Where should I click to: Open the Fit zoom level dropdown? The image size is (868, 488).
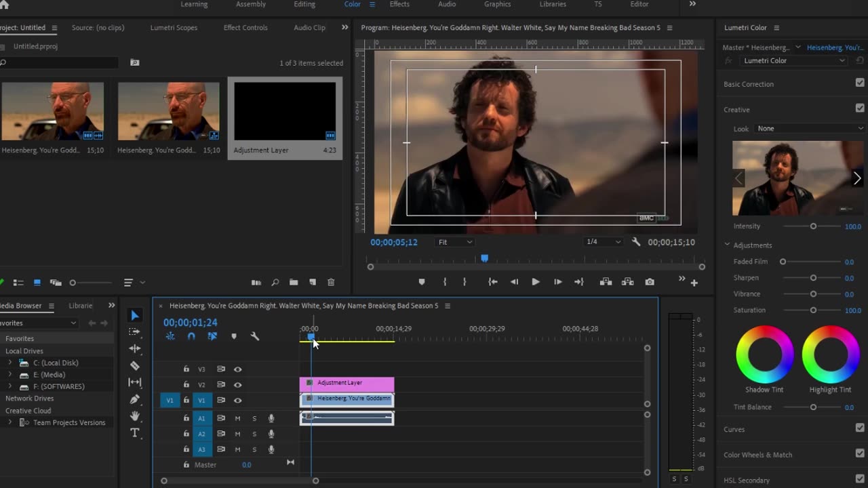455,242
